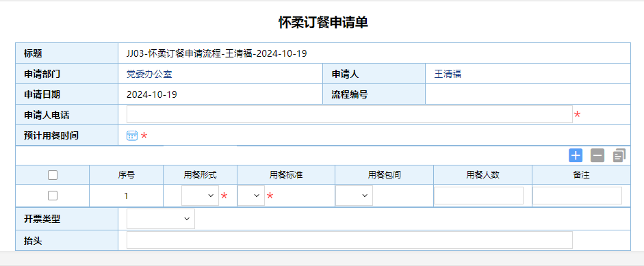Expand the 开票类型 dropdown
Image resolution: width=644 pixels, height=266 pixels.
click(161, 219)
